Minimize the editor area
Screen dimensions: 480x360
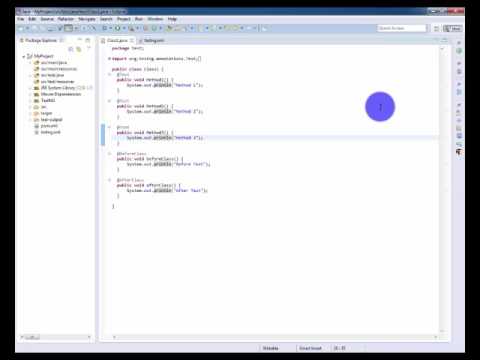[436, 40]
